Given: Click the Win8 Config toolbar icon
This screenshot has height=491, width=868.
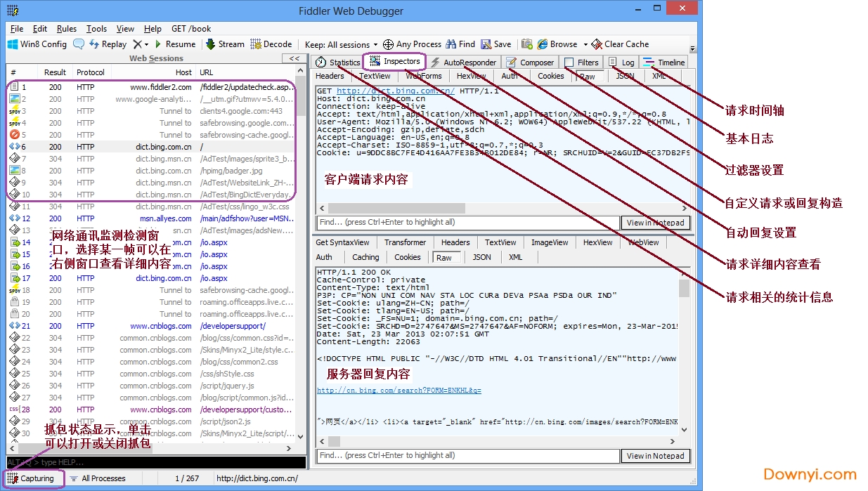Looking at the screenshot, I should click(13, 44).
